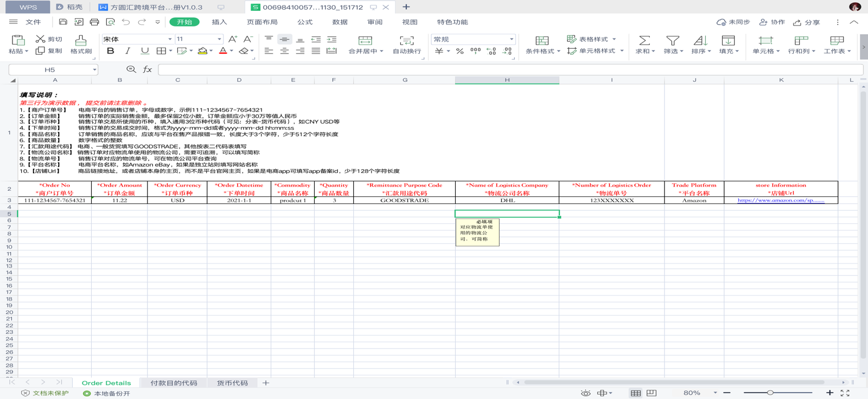Click the Filter (筛选) funnel icon
The image size is (868, 399).
tap(672, 41)
